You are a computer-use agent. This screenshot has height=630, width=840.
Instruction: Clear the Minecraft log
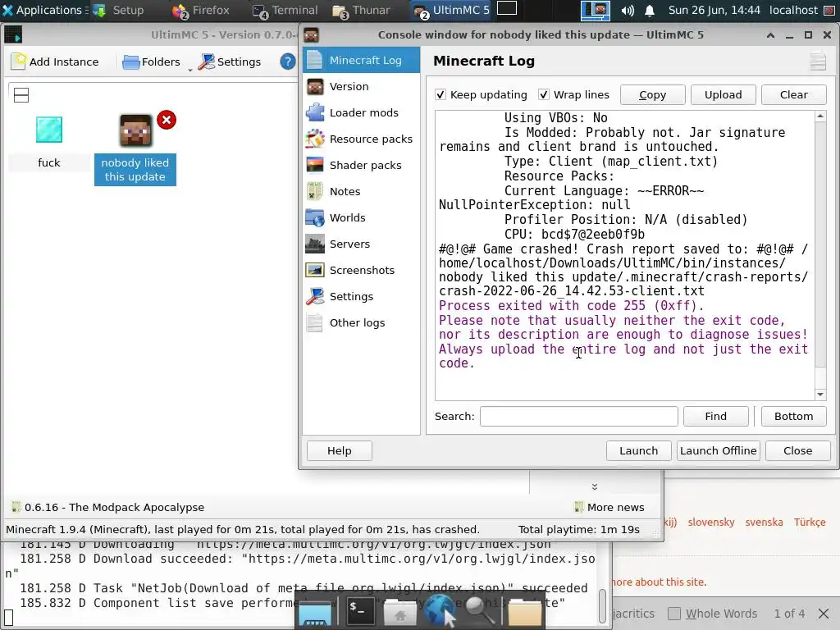click(794, 95)
